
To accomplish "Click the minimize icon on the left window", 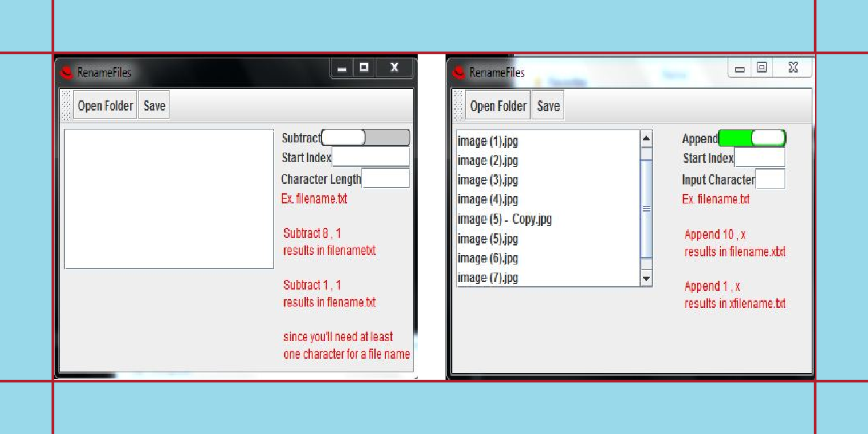I will [342, 68].
